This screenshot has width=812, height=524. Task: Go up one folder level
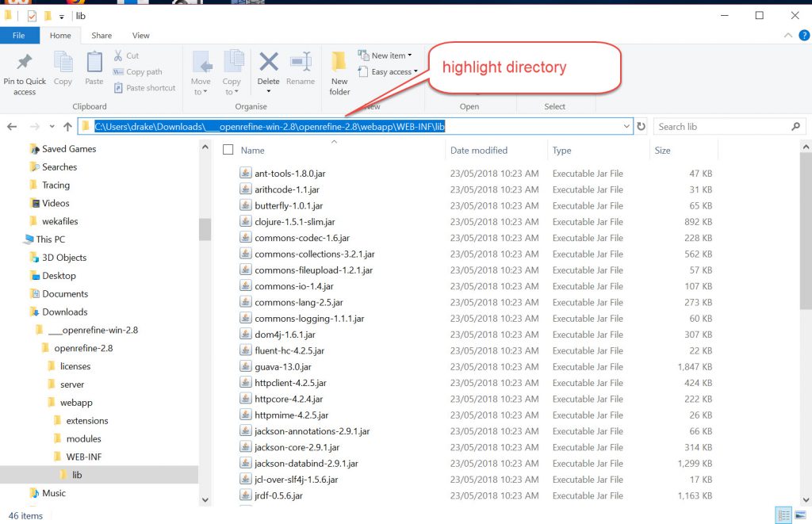[67, 127]
